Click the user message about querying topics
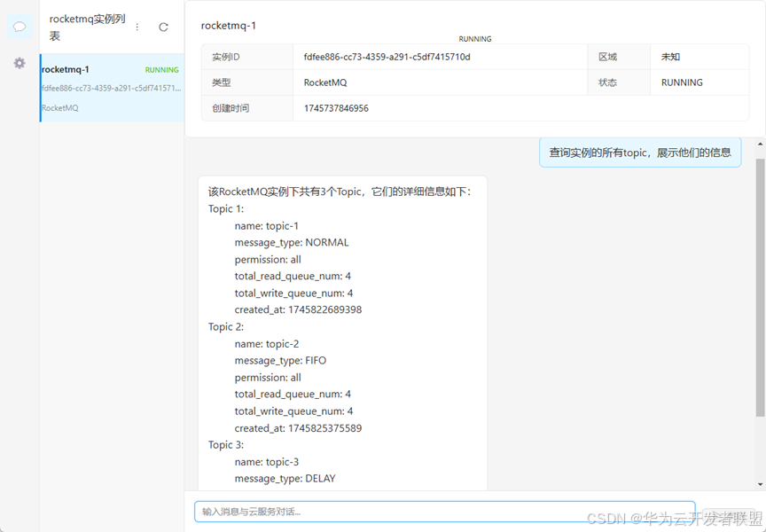Viewport: 766px width, 532px height. 640,153
